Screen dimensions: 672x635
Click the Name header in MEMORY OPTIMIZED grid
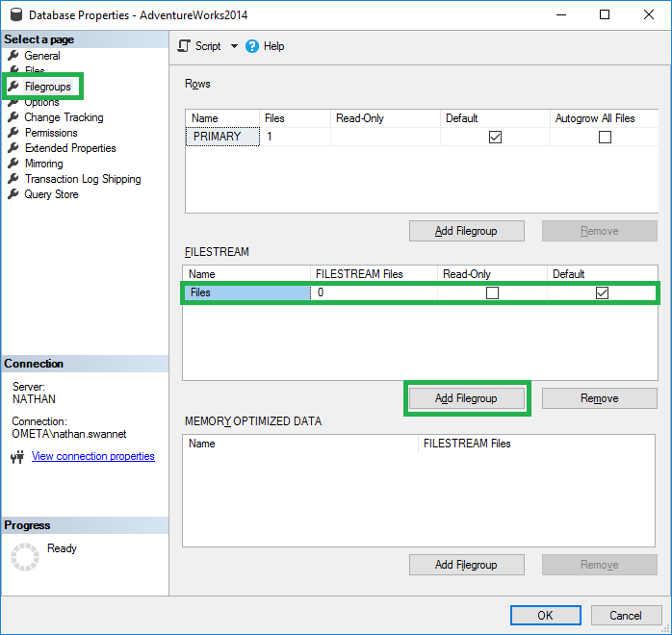[x=300, y=444]
